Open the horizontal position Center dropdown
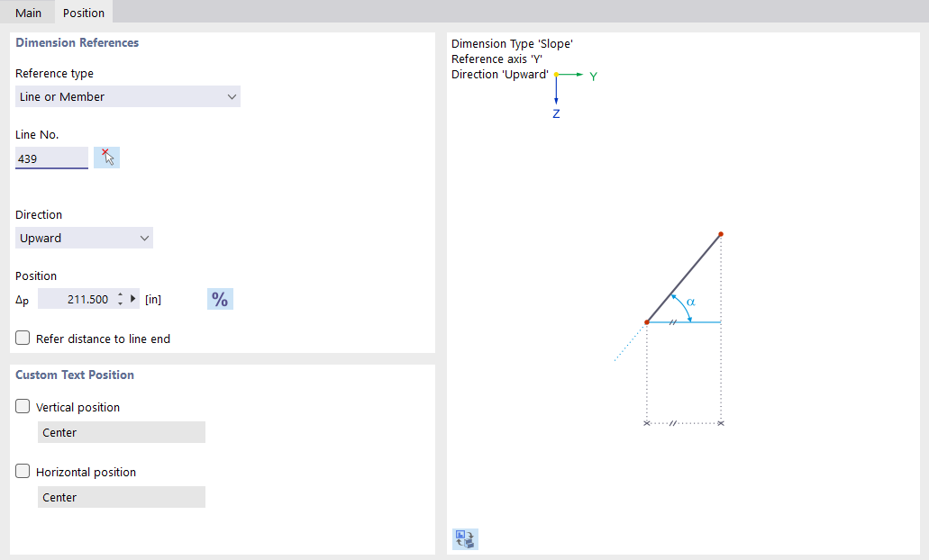Image resolution: width=929 pixels, height=560 pixels. (x=122, y=497)
